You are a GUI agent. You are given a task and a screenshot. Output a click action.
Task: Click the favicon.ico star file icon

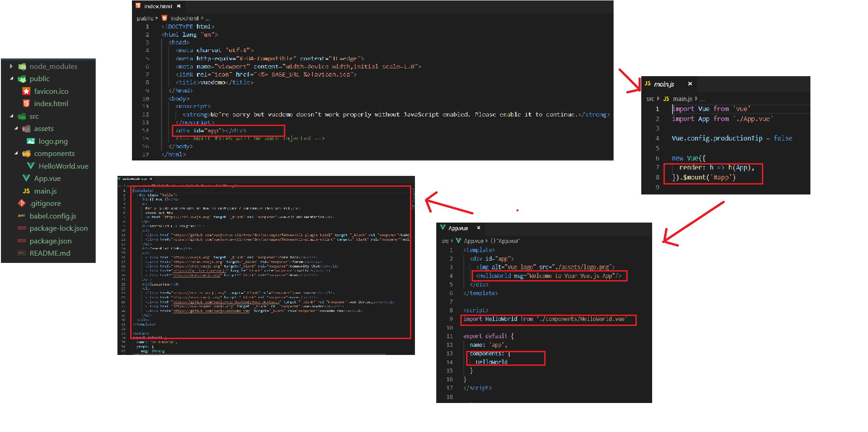tap(26, 91)
